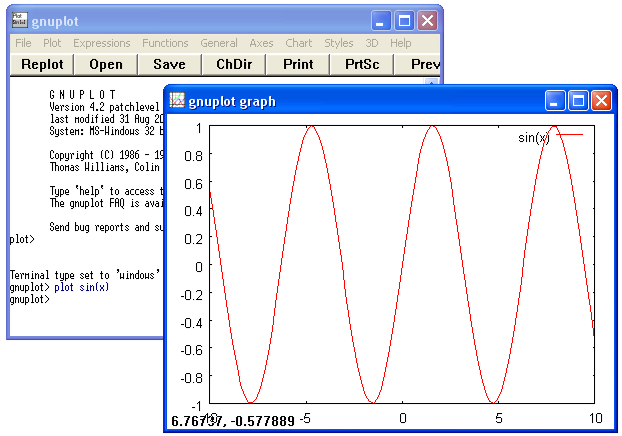This screenshot has height=436, width=622.
Task: Click the last empty 'gnuplot>' prompt line
Action: point(30,299)
